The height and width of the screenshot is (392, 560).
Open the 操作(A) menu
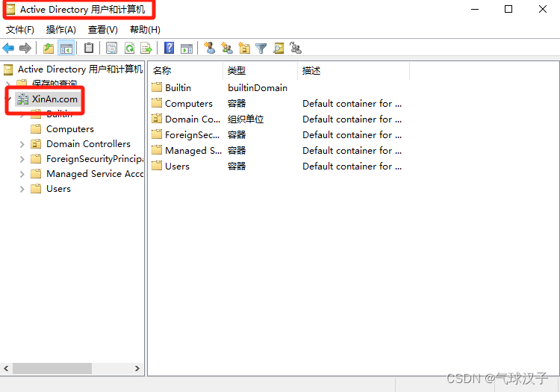[60, 30]
